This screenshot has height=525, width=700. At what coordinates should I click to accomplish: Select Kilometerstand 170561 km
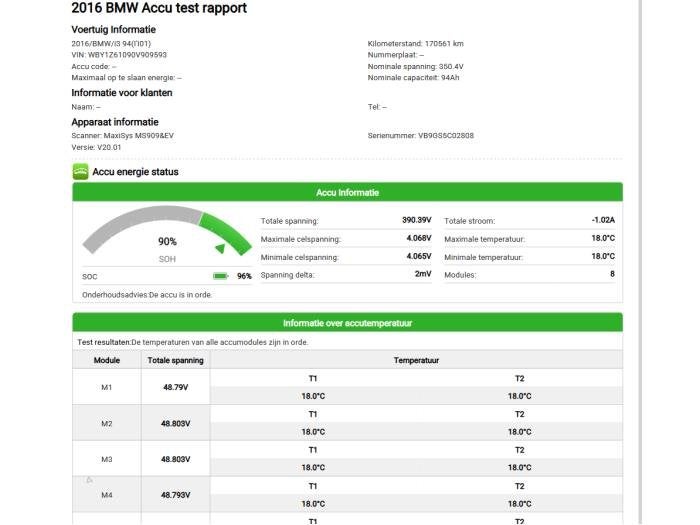[416, 43]
